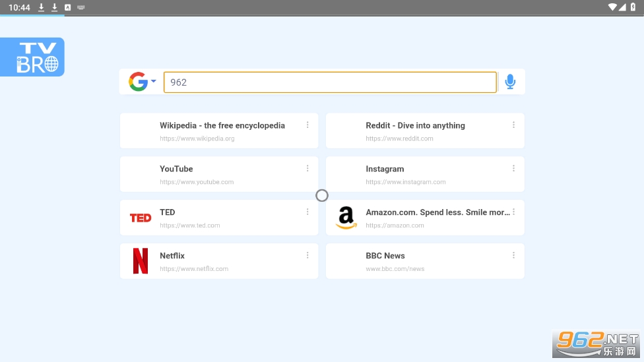Tap the letter A icon in status bar
644x362 pixels.
coord(68,7)
